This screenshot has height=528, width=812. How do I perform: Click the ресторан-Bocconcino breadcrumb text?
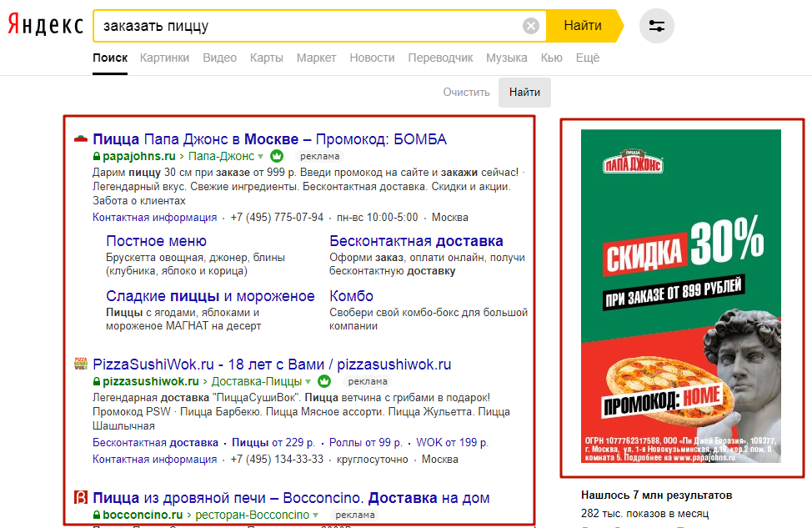point(253,515)
